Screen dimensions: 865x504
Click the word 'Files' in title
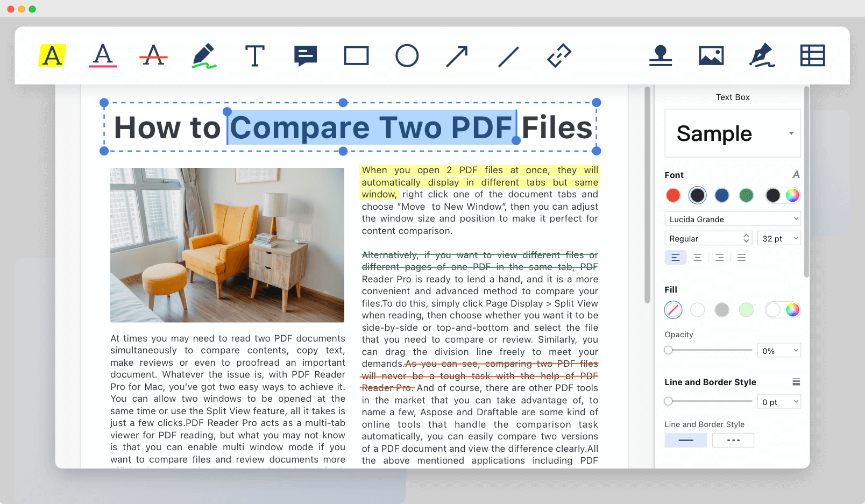pos(557,128)
